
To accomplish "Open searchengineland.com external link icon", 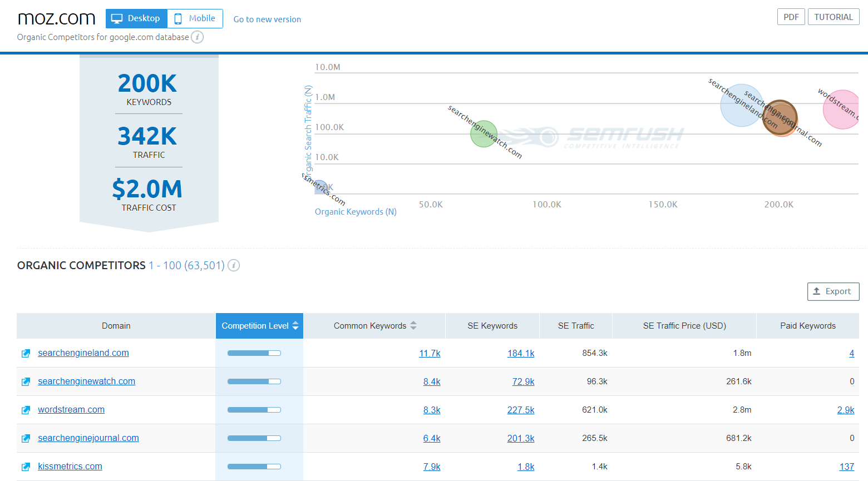I will tap(26, 354).
